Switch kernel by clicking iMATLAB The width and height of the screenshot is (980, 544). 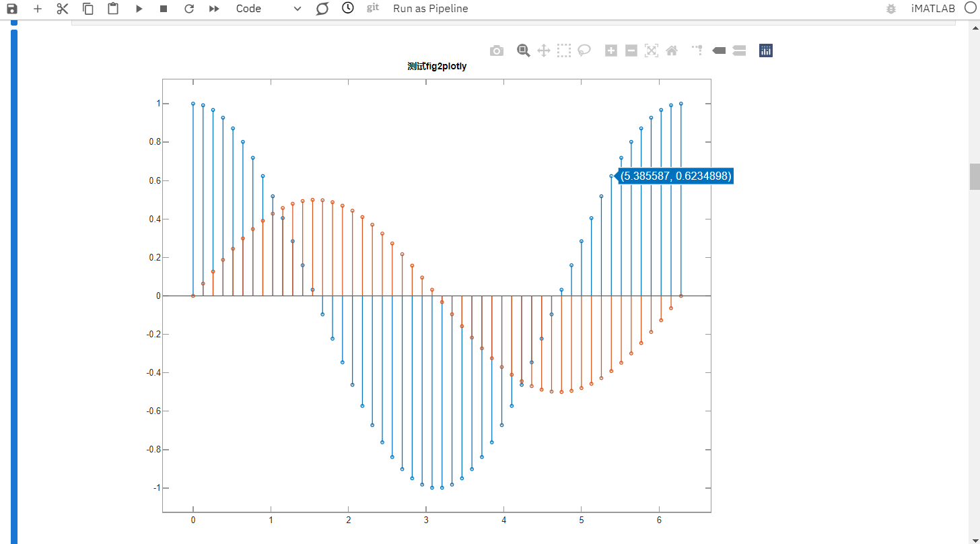click(933, 9)
